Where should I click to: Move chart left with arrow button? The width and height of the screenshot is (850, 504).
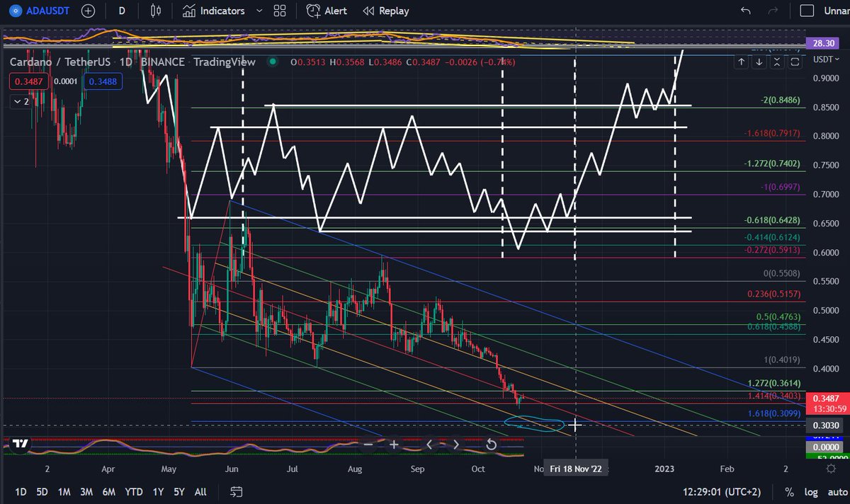click(429, 445)
